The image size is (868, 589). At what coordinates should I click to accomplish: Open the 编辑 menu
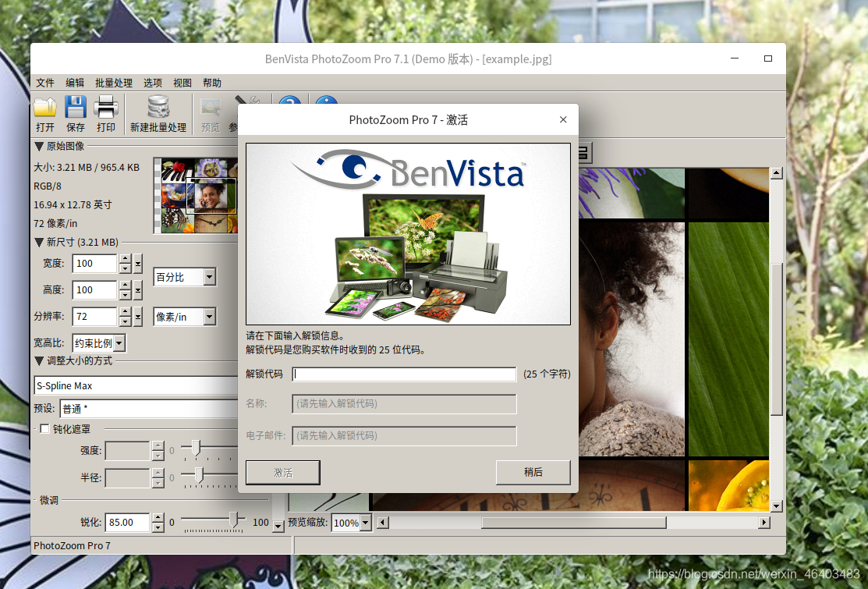tap(75, 83)
